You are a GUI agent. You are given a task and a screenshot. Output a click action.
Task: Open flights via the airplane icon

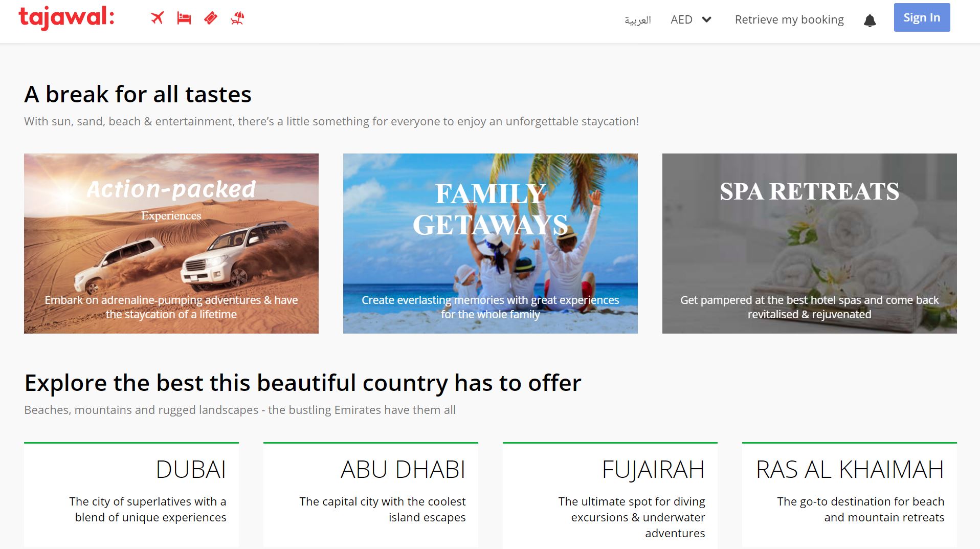(x=157, y=18)
